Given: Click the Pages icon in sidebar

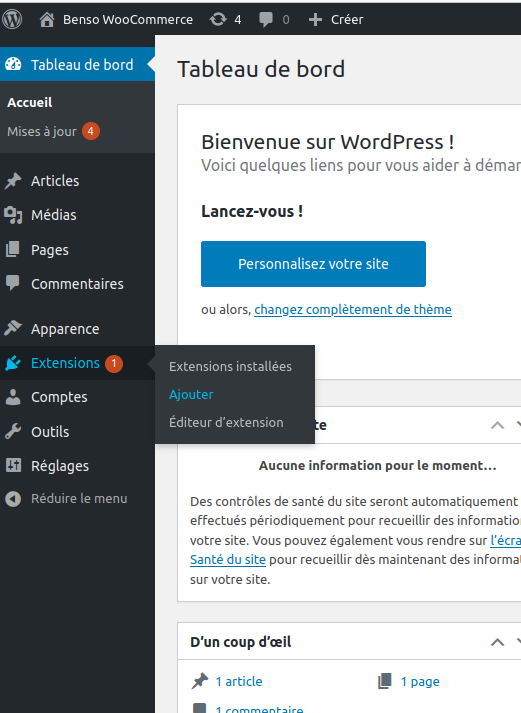Looking at the screenshot, I should 13,249.
